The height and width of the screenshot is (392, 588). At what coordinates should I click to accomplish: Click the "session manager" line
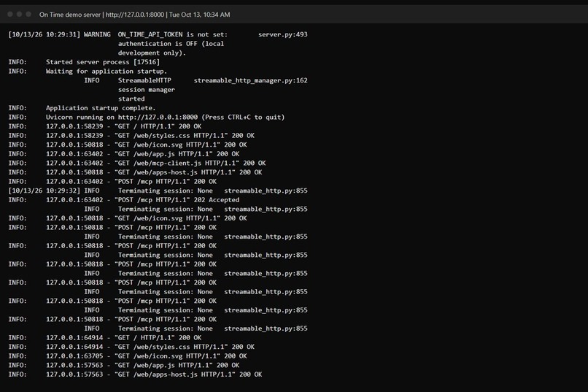pyautogui.click(x=146, y=90)
